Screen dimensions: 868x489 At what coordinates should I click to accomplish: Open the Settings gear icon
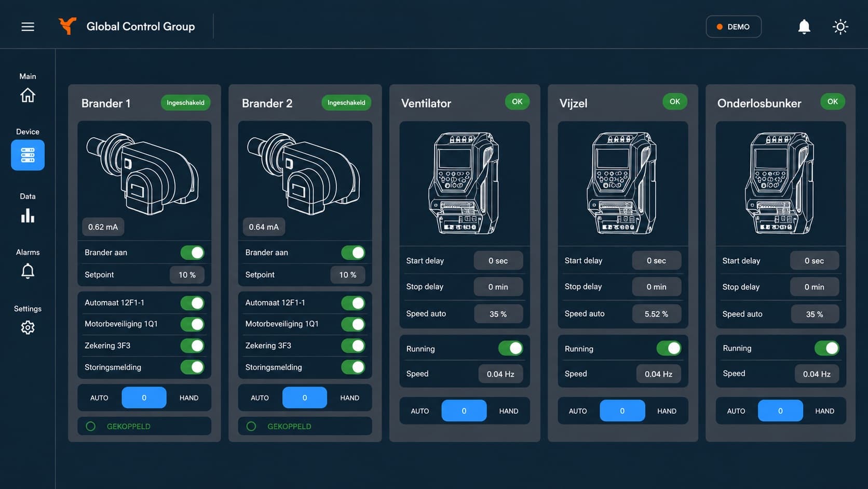(x=28, y=327)
